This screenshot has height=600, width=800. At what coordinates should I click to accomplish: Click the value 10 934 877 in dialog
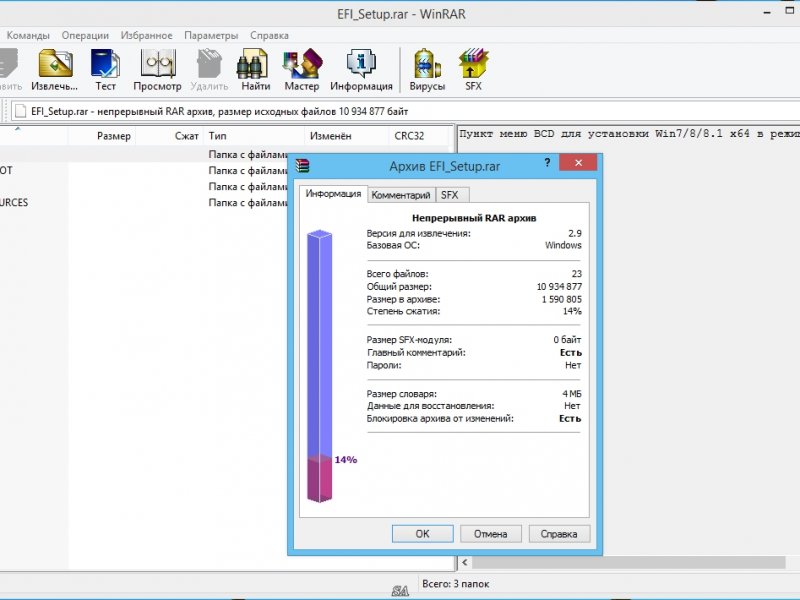coord(559,287)
